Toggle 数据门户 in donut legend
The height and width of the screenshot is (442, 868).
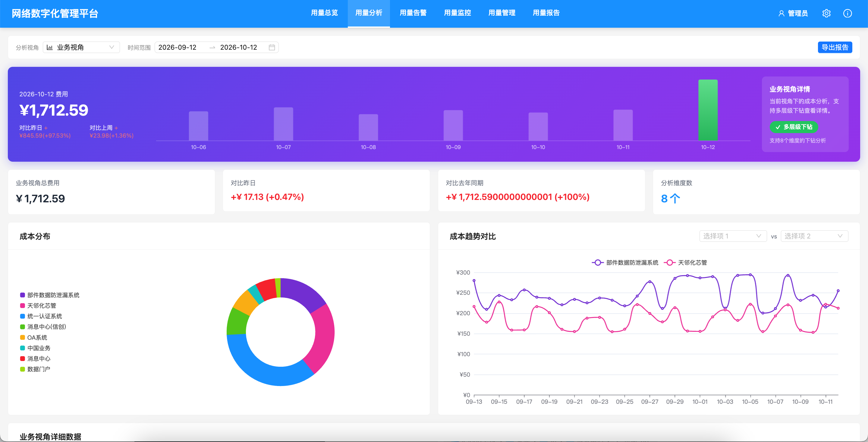coord(35,369)
